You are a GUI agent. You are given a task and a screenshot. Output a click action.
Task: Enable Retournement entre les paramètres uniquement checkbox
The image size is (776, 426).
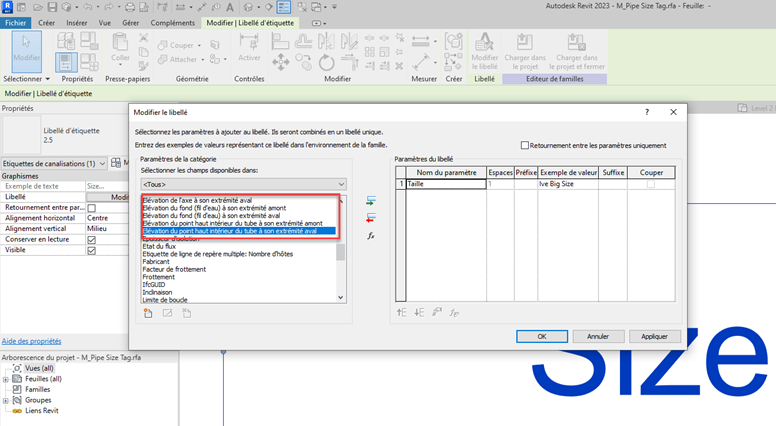[x=525, y=145]
